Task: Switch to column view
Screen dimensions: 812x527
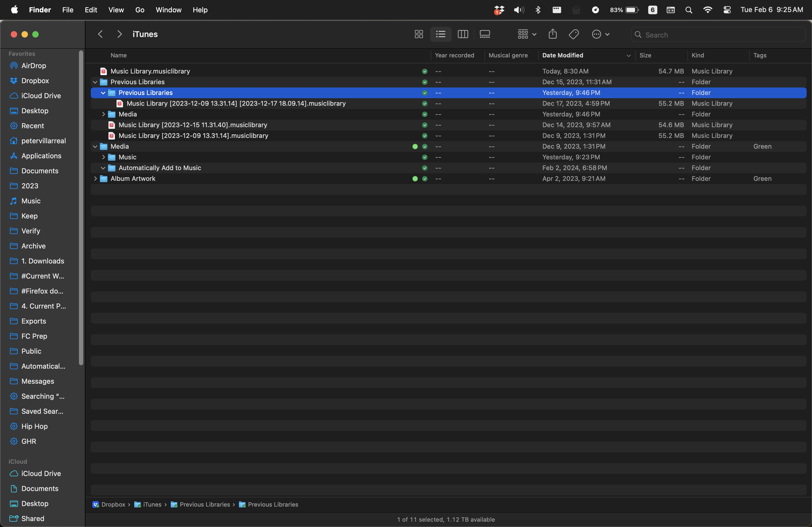Action: (463, 34)
